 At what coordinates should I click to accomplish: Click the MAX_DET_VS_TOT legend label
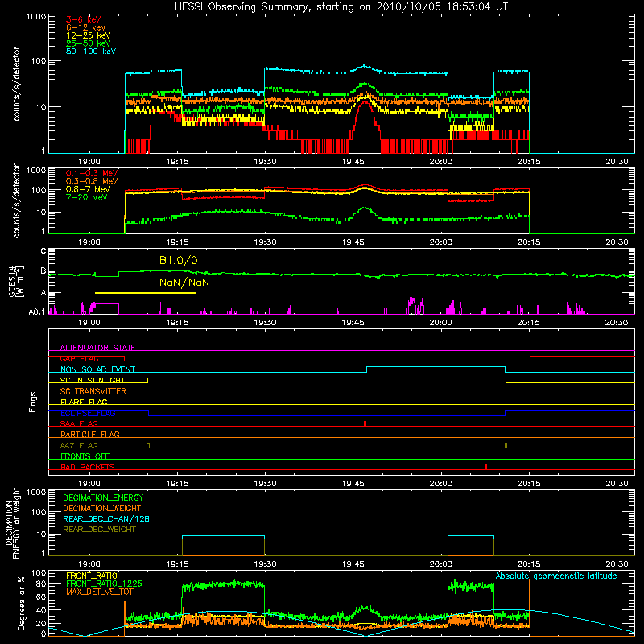tap(99, 592)
